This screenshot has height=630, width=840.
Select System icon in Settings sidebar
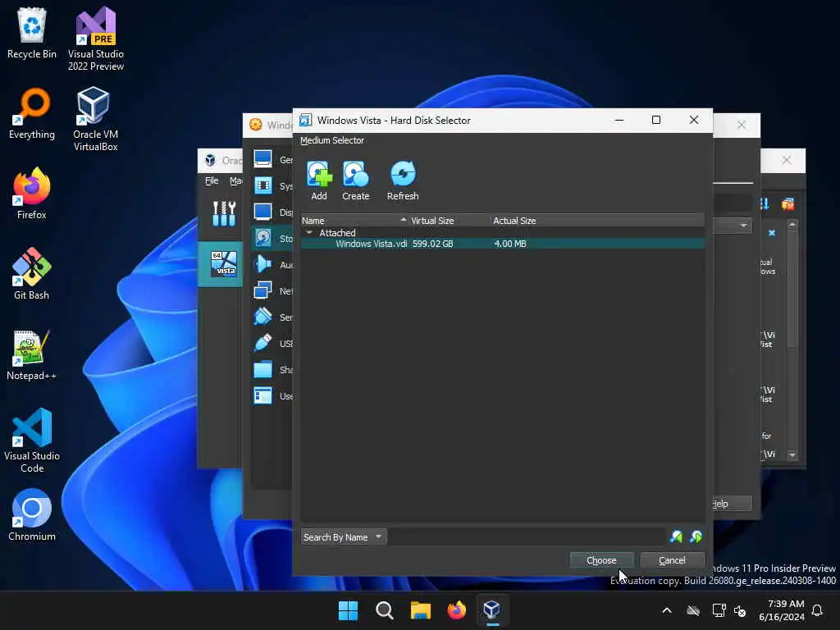262,185
